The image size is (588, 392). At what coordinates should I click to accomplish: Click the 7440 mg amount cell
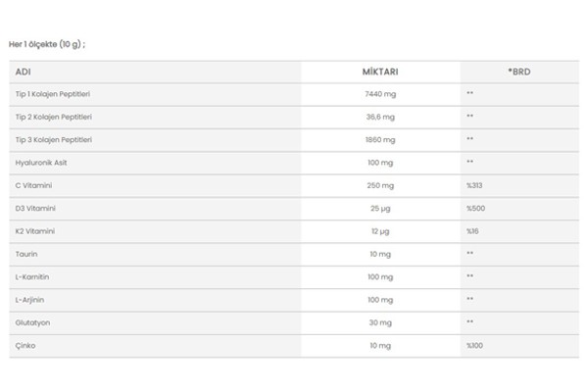(379, 94)
